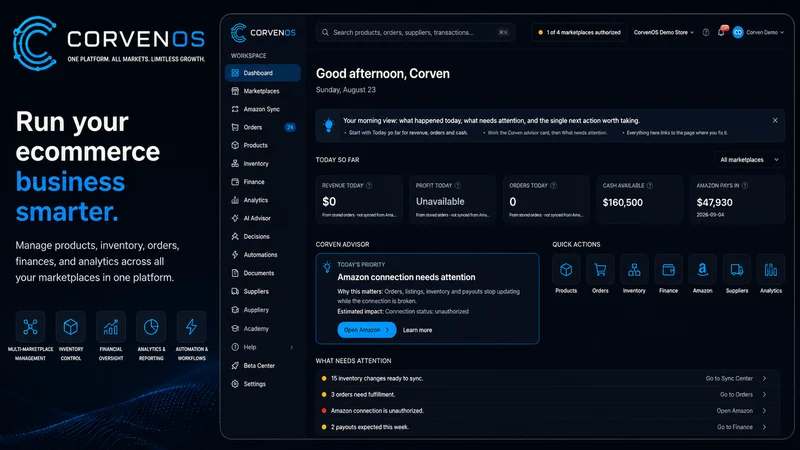
Task: Open Inventory in the sidebar
Action: 263,164
